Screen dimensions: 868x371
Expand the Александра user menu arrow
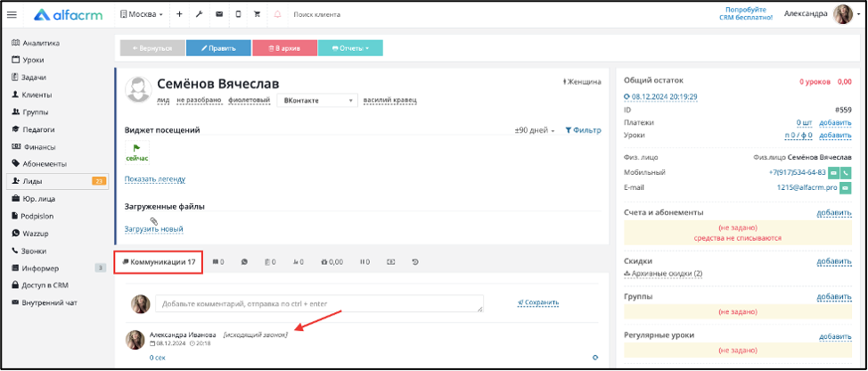[858, 14]
